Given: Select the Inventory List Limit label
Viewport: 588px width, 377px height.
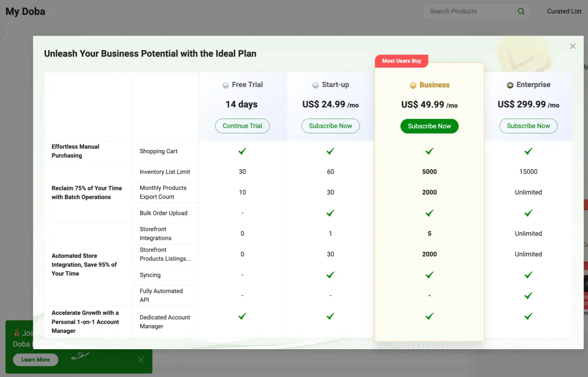Looking at the screenshot, I should pos(165,172).
